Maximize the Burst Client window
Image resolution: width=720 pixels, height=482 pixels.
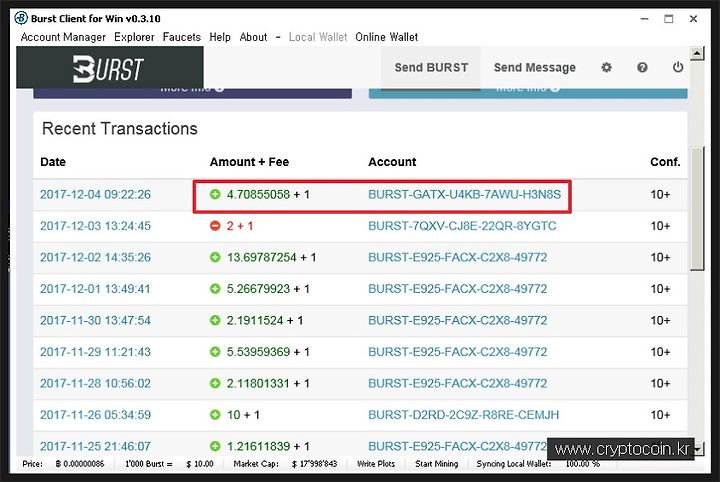pos(669,19)
